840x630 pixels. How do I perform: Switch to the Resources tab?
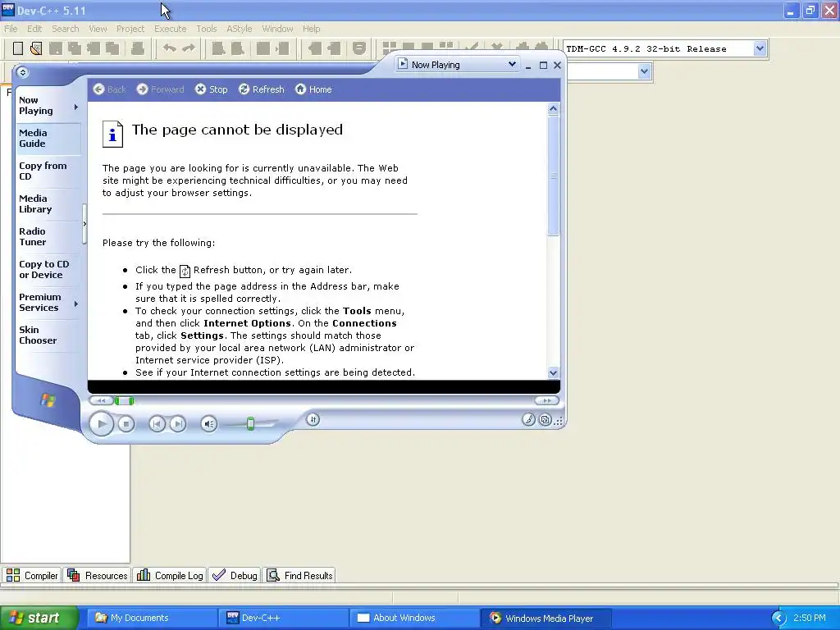point(98,575)
